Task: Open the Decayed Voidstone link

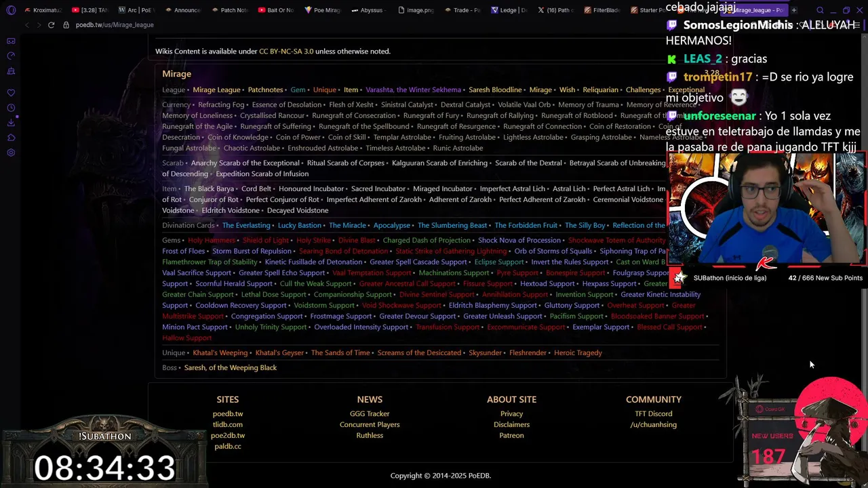Action: click(x=298, y=211)
